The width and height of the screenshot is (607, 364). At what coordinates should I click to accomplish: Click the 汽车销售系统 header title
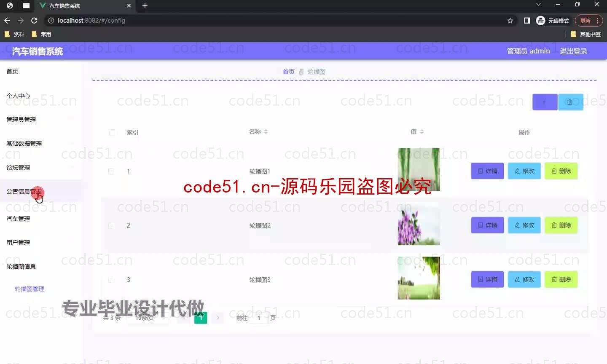[38, 51]
